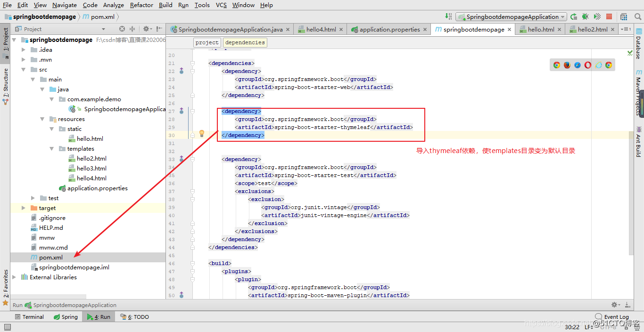Open the Event Log button
Screen dimensions: 644x332
tap(612, 317)
